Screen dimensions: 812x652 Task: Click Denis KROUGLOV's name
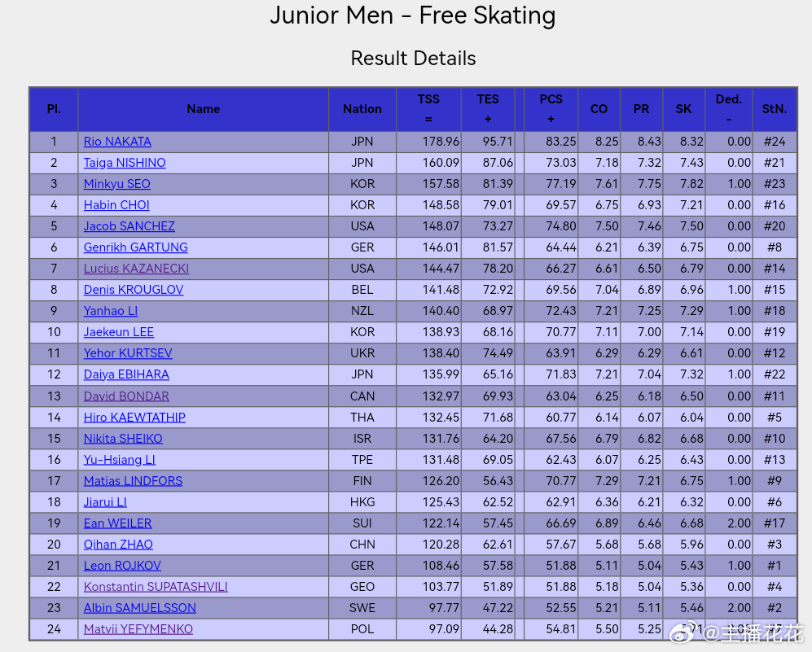134,290
